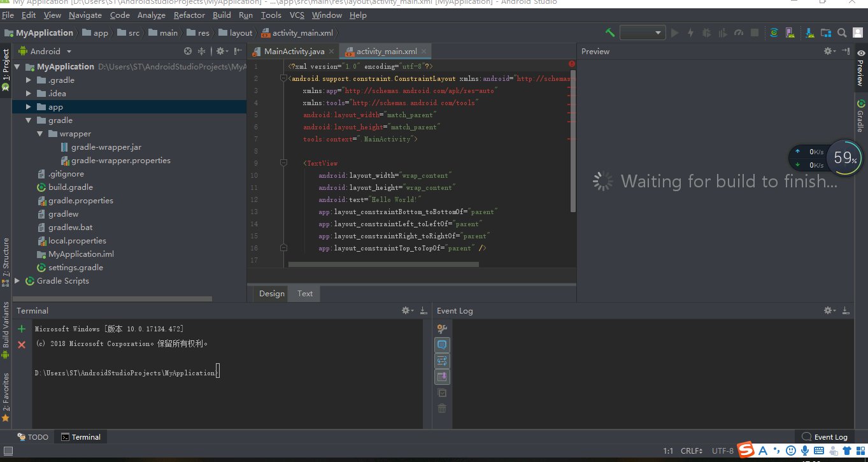The width and height of the screenshot is (868, 462).
Task: Select local.properties file
Action: point(71,240)
